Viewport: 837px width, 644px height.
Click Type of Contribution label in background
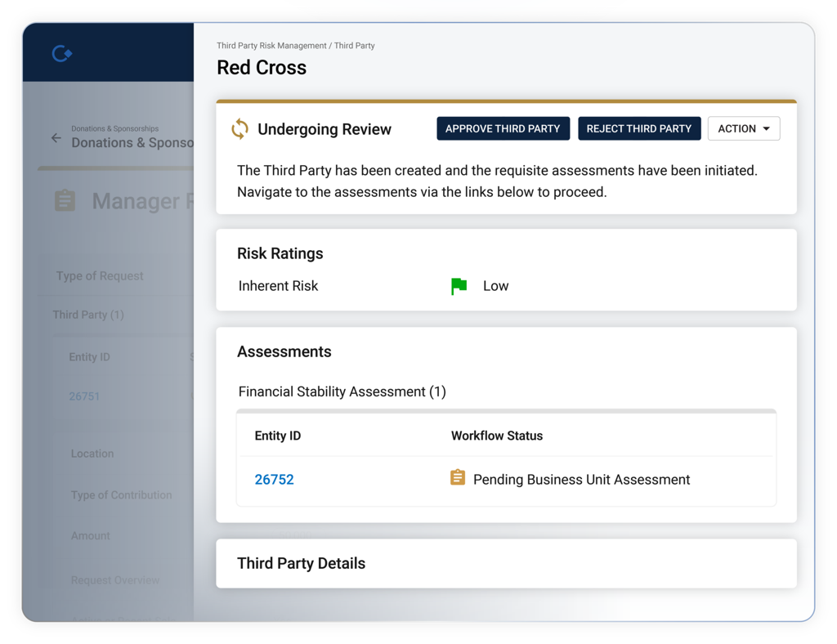(122, 495)
